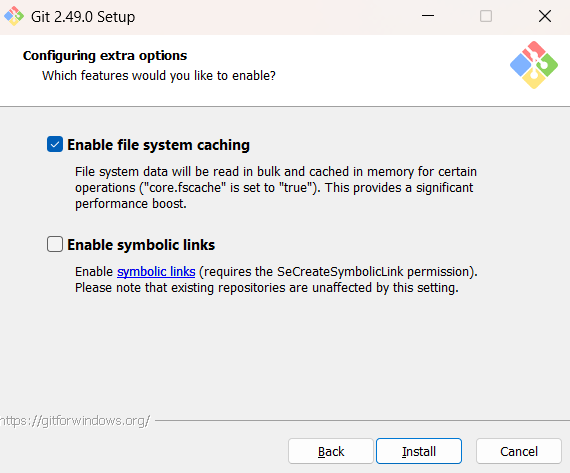Click 'Which features would you like to enable?' text
This screenshot has width=570, height=473.
[159, 76]
